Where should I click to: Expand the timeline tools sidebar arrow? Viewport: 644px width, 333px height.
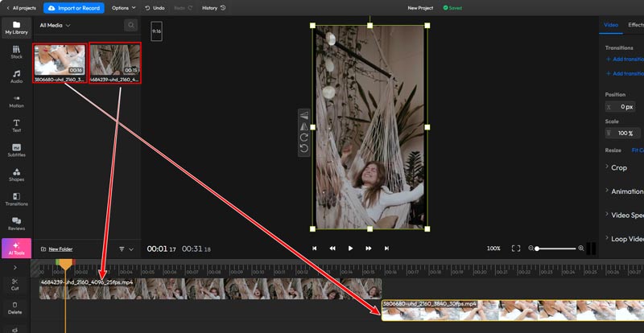coord(15,268)
